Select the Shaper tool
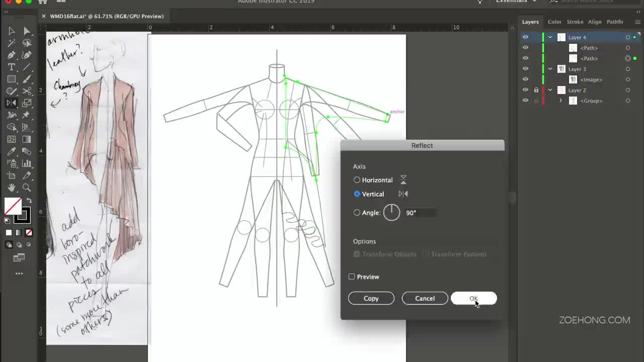This screenshot has height=362, width=644. pyautogui.click(x=12, y=92)
